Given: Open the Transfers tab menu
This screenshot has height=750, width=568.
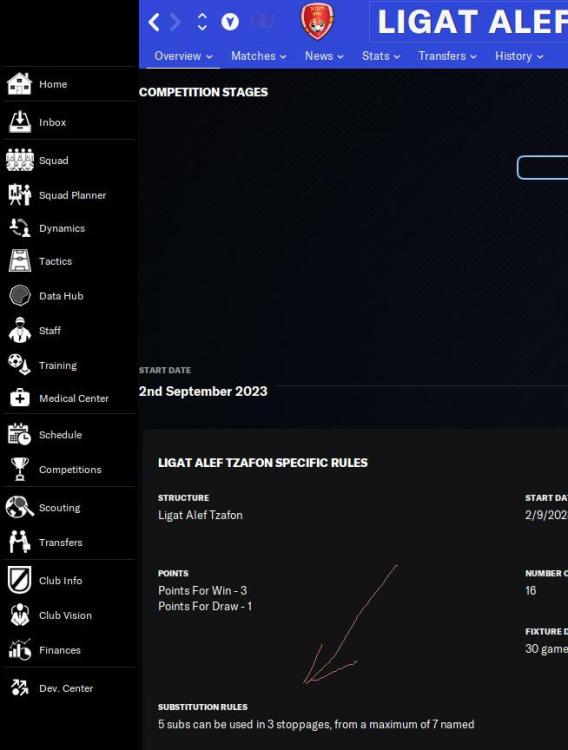Looking at the screenshot, I should (447, 56).
